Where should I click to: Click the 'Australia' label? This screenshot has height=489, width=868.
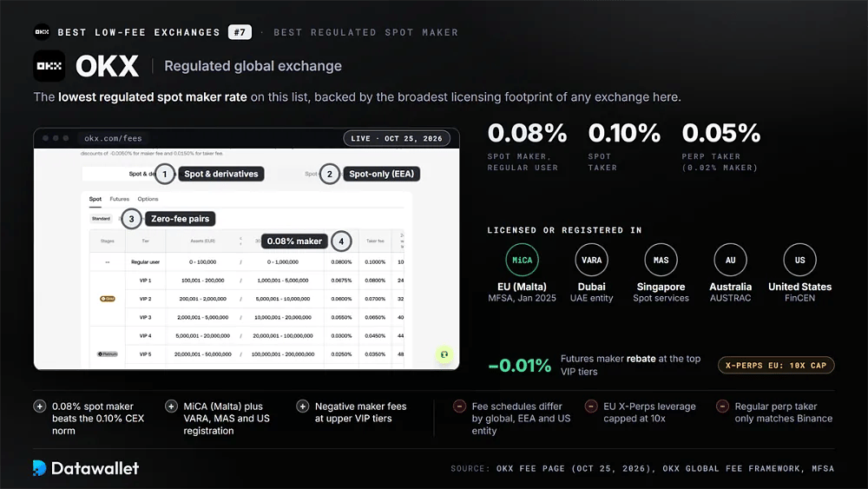[x=731, y=287]
